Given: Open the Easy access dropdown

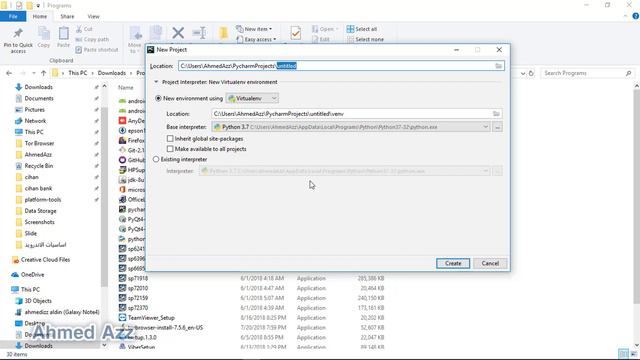Looking at the screenshot, I should 256,40.
